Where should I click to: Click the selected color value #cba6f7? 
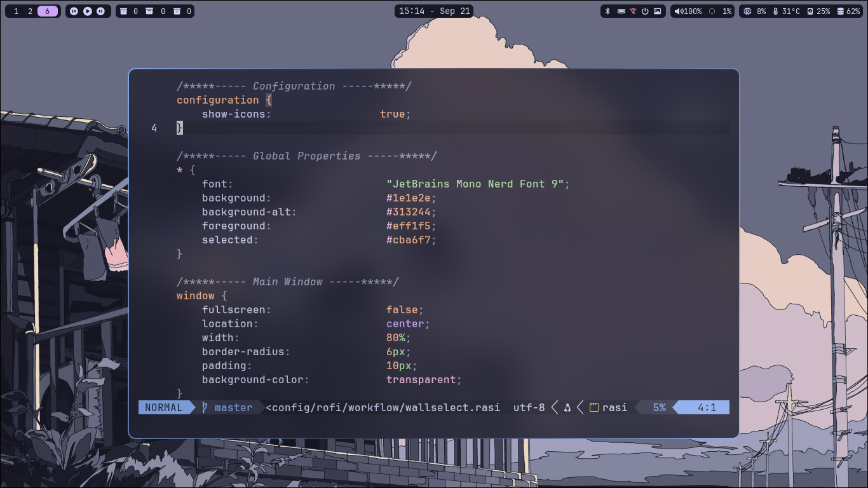[x=409, y=240]
